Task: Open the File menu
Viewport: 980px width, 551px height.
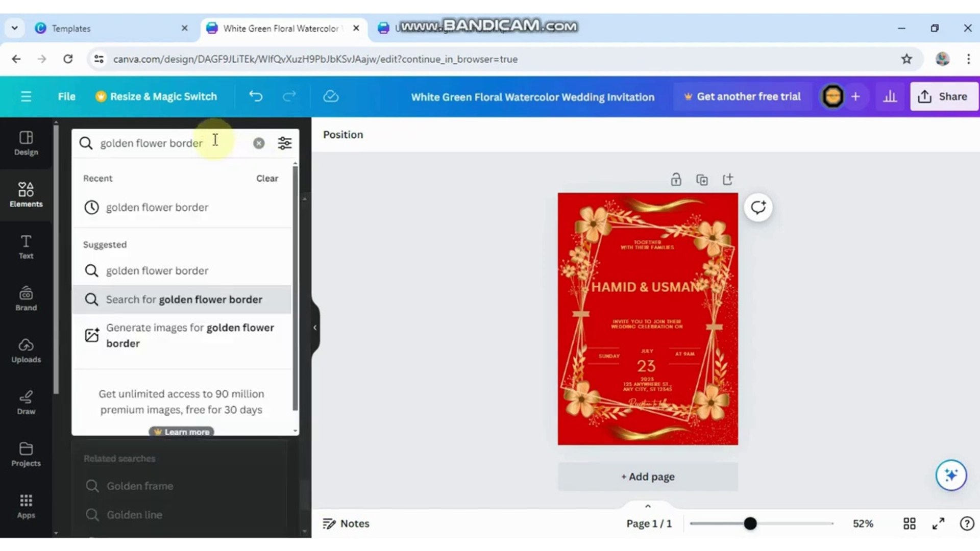Action: 66,96
